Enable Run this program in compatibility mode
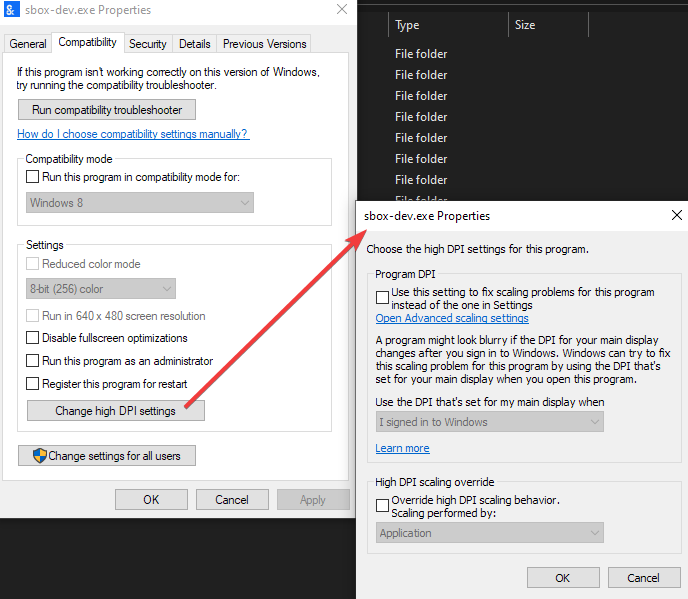688x599 pixels. tap(32, 177)
